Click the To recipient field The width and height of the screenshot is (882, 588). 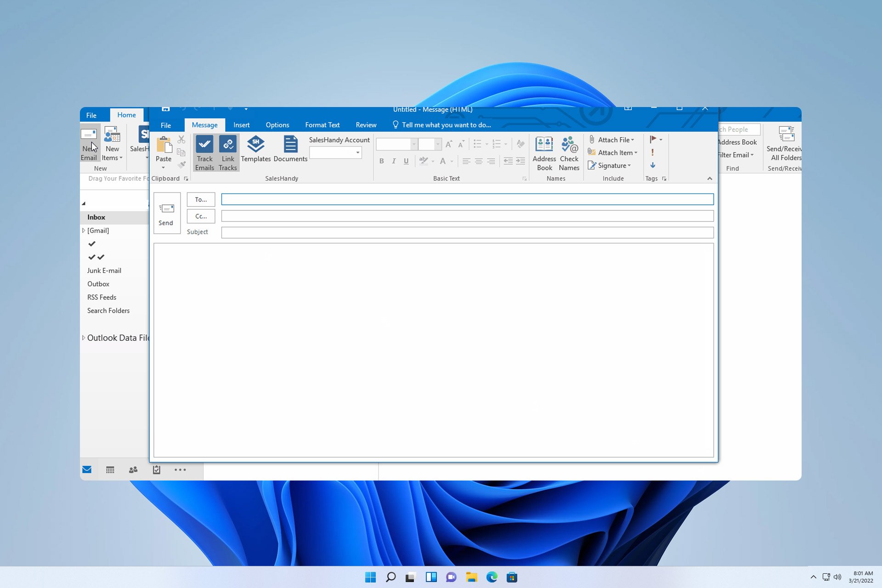click(467, 199)
